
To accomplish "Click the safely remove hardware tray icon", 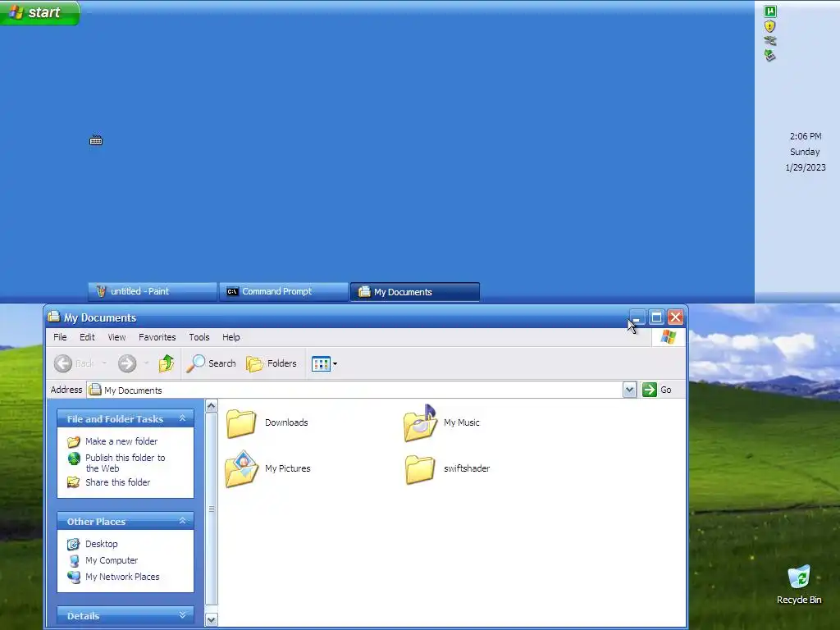I will pos(769,55).
